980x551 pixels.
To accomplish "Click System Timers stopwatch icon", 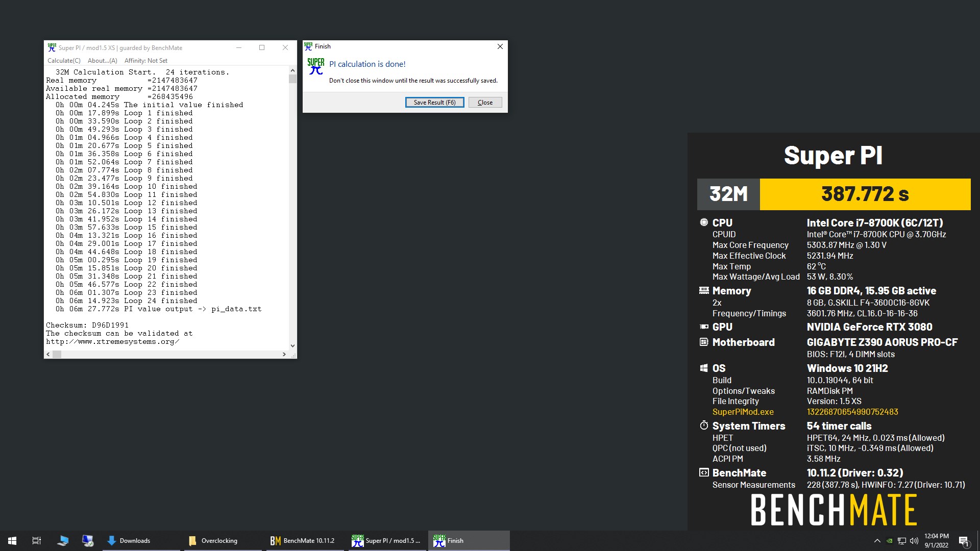I will (704, 425).
